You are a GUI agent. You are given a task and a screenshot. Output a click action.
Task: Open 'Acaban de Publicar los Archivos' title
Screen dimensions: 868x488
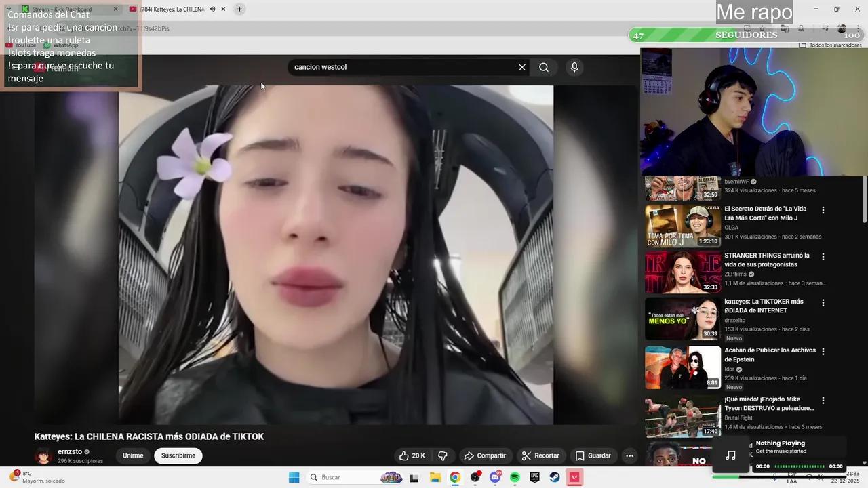[770, 354]
